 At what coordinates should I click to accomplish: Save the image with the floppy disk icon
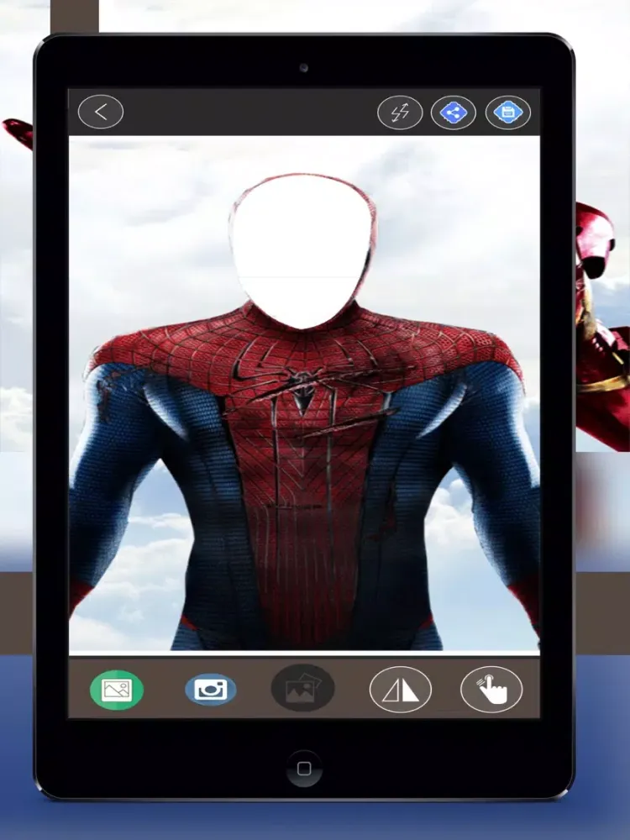(x=508, y=113)
